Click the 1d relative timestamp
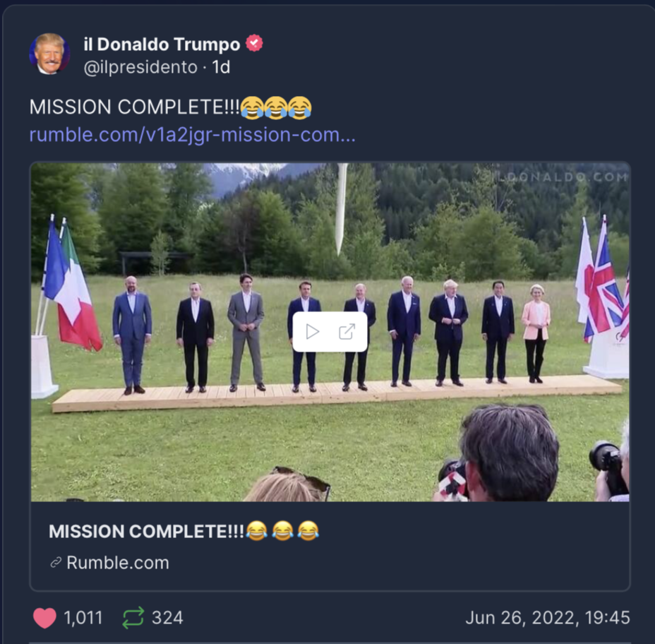 221,67
